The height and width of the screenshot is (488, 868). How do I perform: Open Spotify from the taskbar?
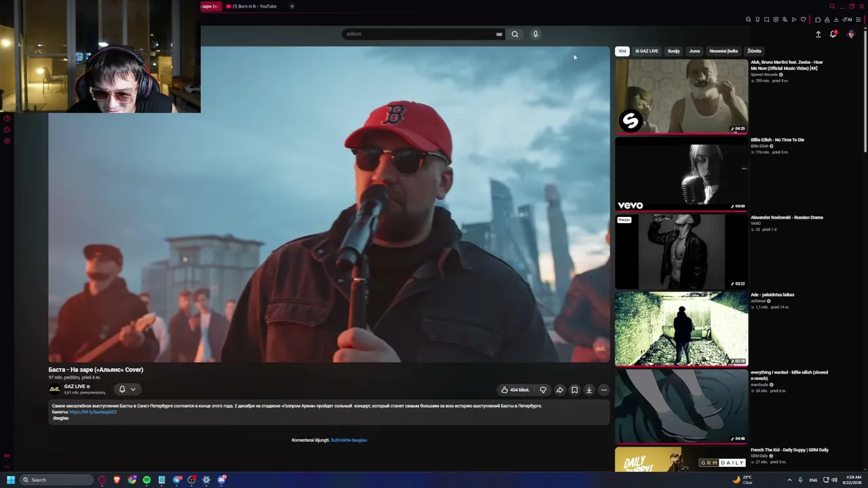point(146,480)
